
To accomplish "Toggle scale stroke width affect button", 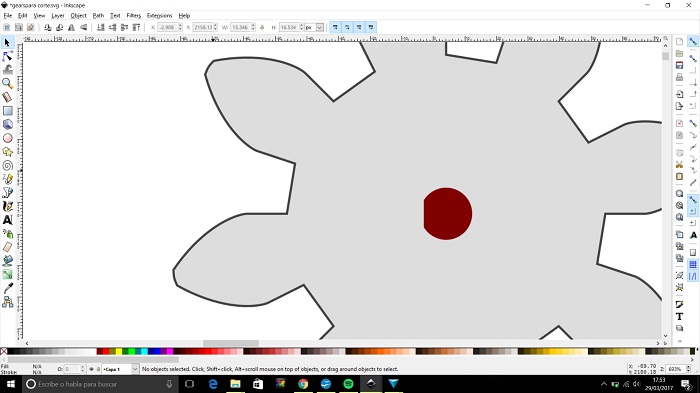I will (335, 27).
